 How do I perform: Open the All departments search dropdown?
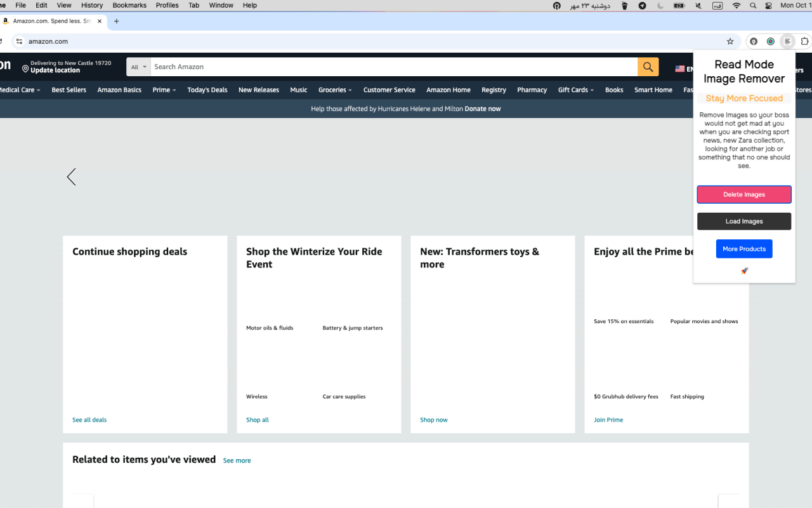(x=138, y=67)
